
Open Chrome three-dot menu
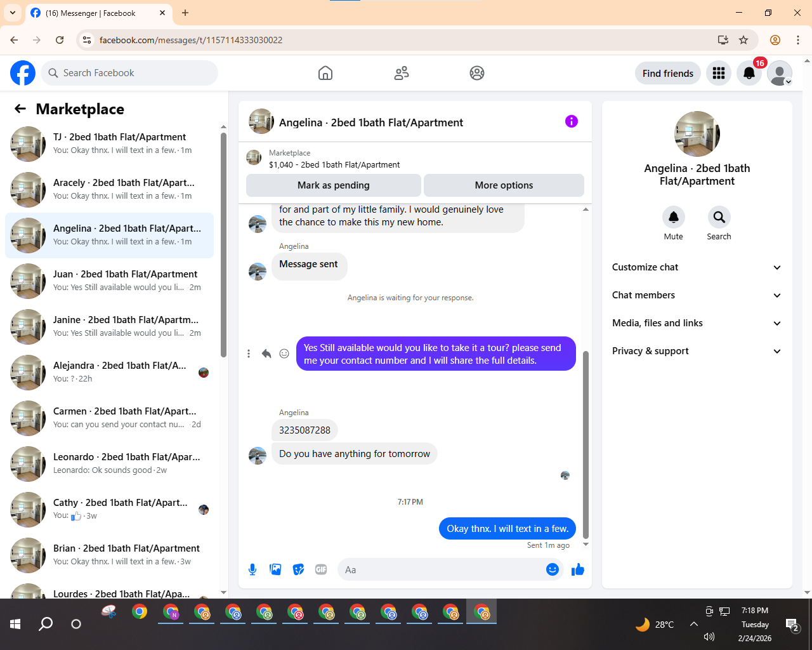point(798,40)
